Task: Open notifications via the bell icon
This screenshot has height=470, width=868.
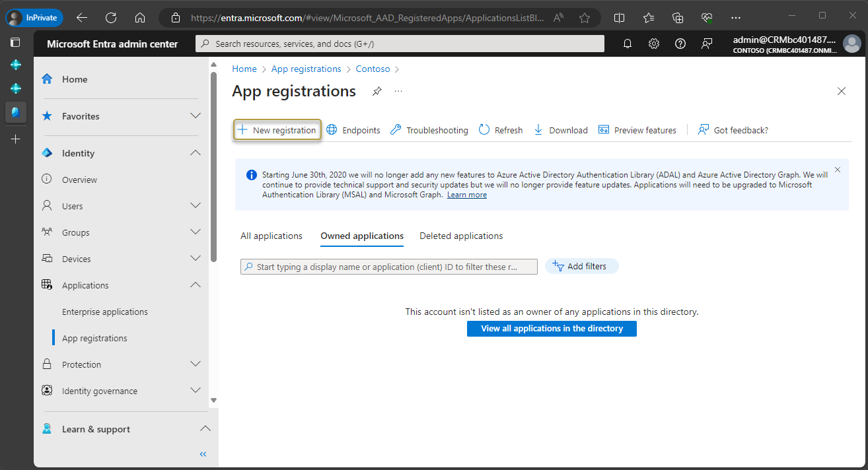Action: [627, 43]
